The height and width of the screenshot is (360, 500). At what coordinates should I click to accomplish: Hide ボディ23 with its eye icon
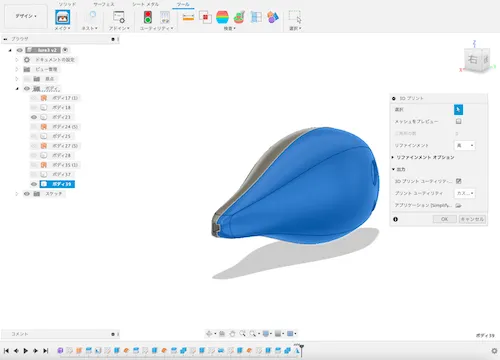tap(34, 117)
